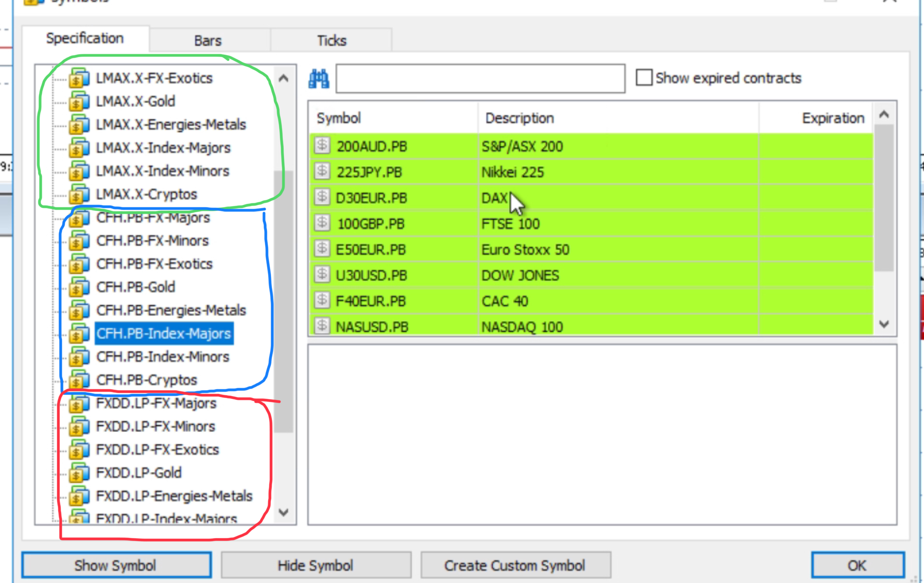Click the dollar icon beside U30USD.PB

(322, 274)
